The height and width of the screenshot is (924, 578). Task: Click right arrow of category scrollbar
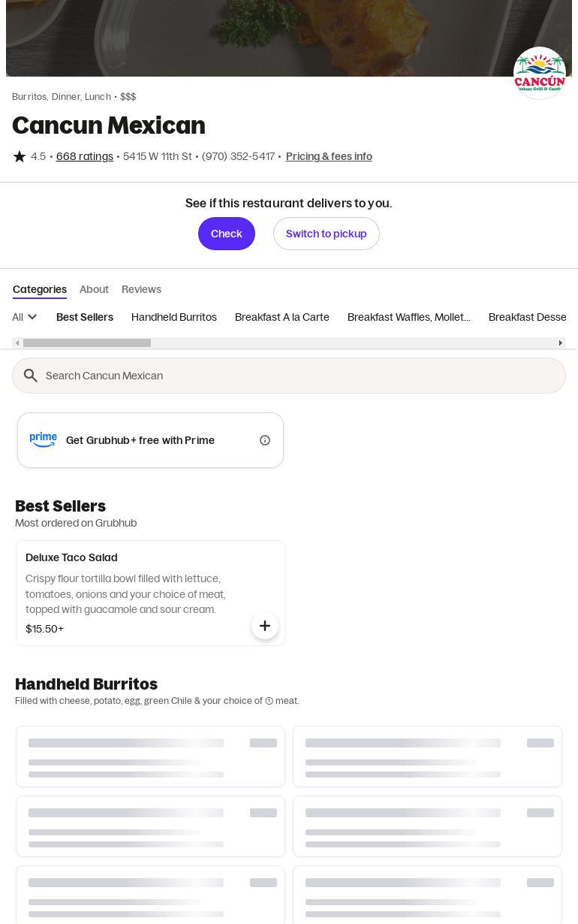click(560, 343)
